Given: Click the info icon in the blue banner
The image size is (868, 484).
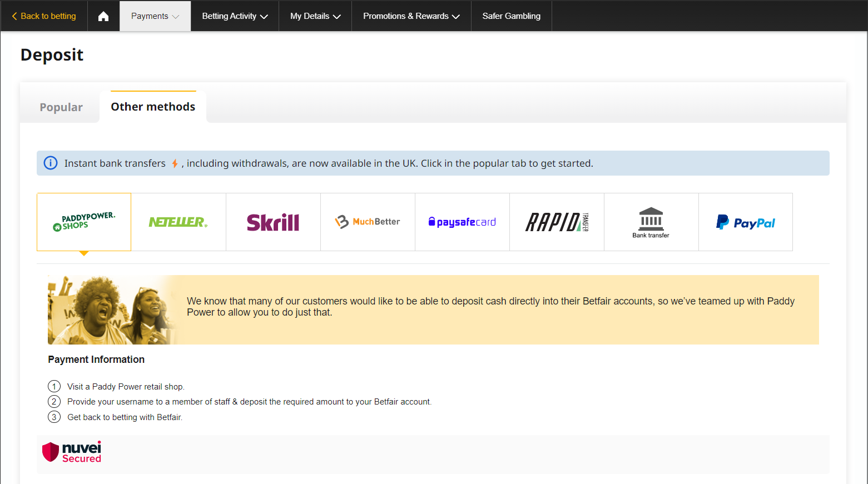Looking at the screenshot, I should click(x=51, y=163).
